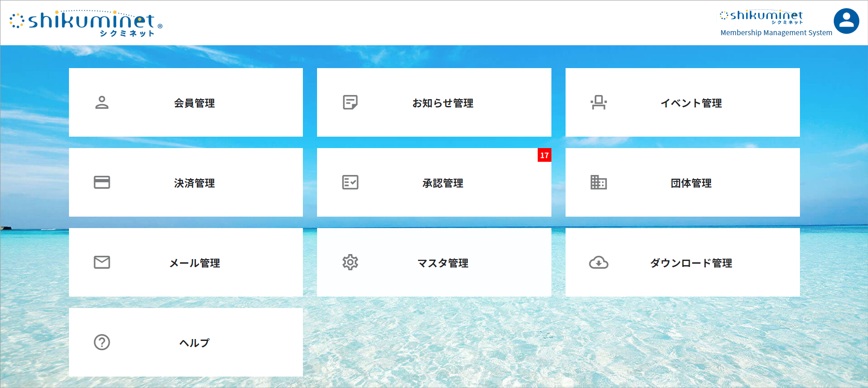Click the gear icon for マスタ管理

[x=350, y=262]
